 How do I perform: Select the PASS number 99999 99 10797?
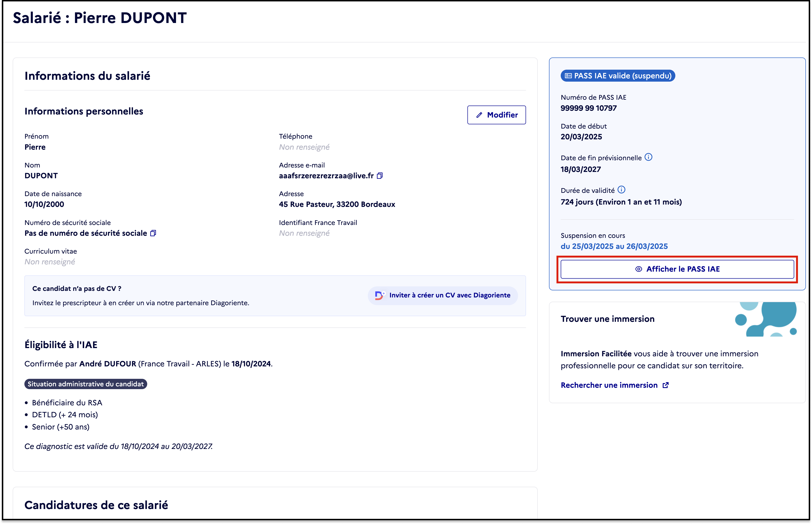[589, 108]
